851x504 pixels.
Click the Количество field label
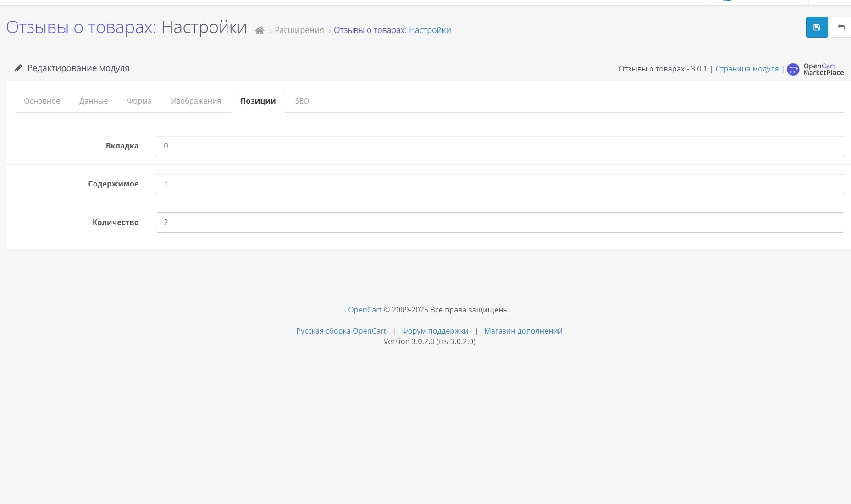(x=116, y=222)
